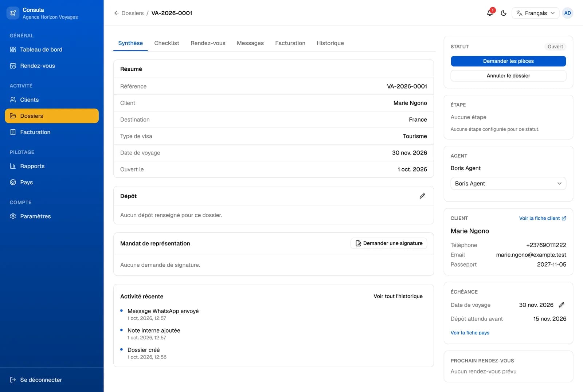Open Clients in the sidebar

click(x=52, y=100)
